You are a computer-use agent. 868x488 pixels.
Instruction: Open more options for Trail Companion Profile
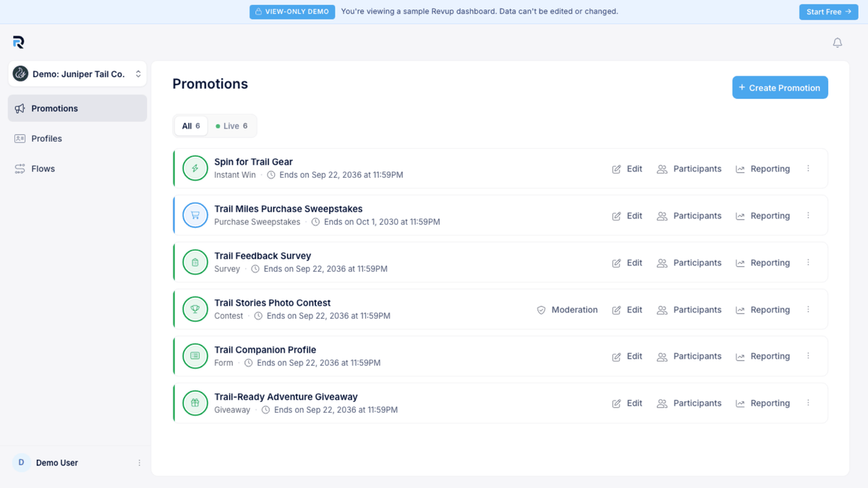tap(809, 356)
